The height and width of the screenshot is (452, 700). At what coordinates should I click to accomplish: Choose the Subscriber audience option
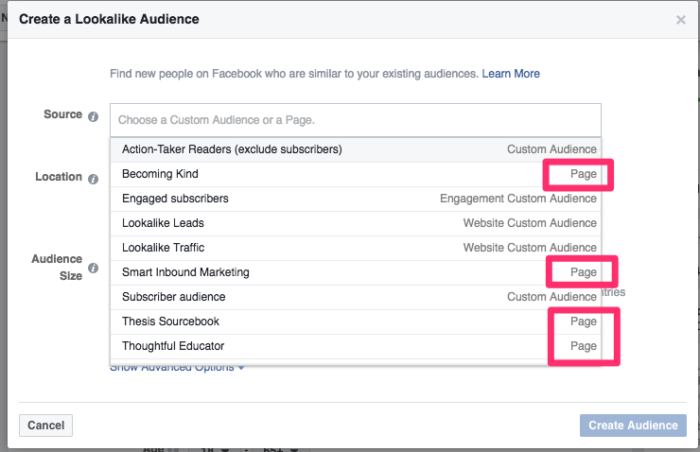(x=355, y=297)
